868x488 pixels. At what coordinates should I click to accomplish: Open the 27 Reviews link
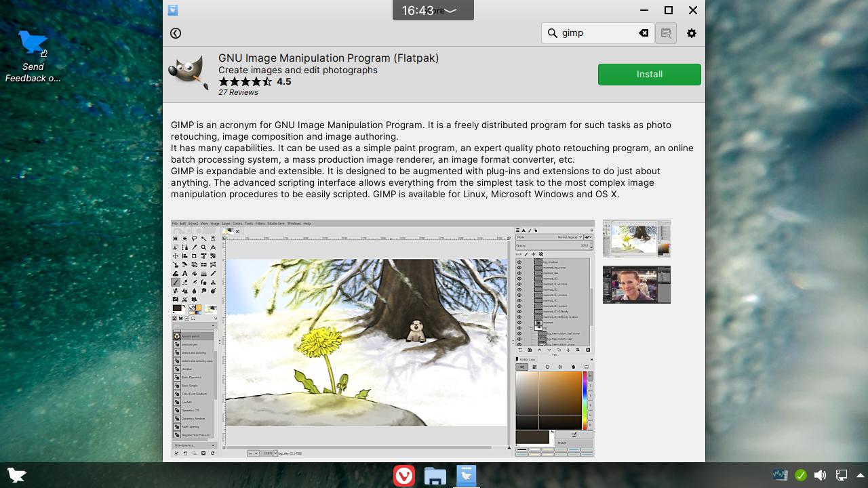[238, 93]
